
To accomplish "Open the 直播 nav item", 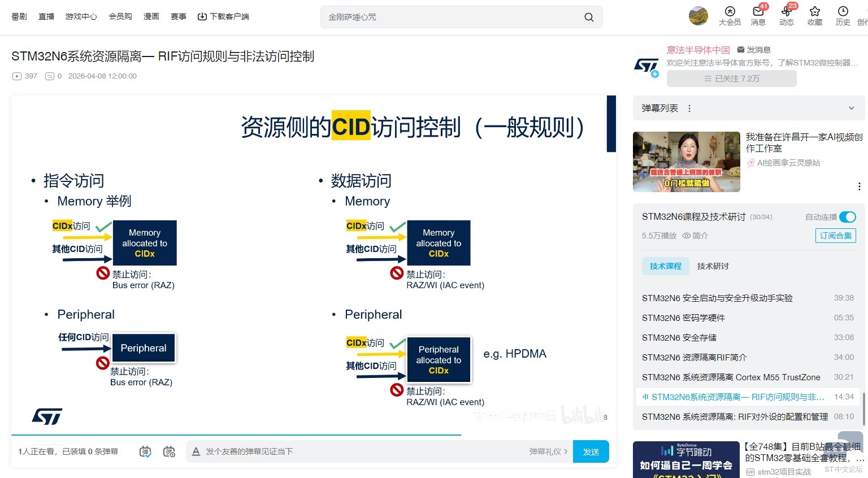I will [x=46, y=16].
